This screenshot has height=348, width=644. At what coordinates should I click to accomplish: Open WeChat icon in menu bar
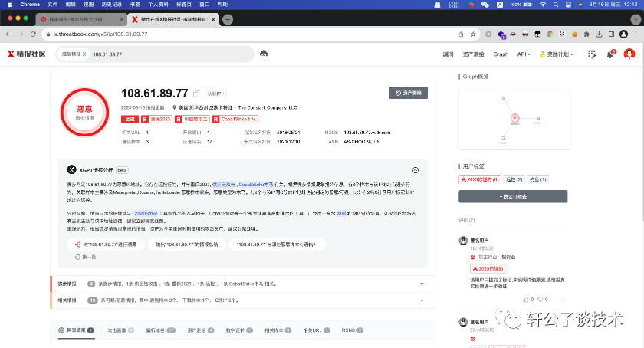coord(485,5)
